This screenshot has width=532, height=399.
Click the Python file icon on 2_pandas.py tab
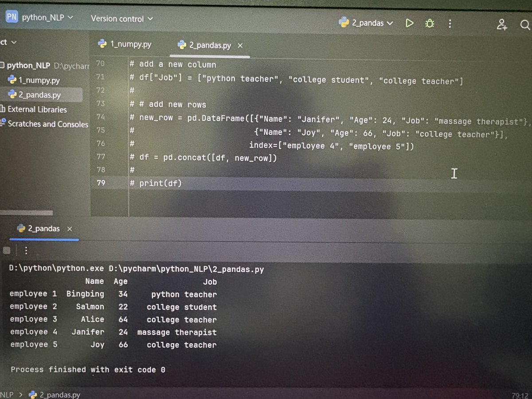click(181, 45)
